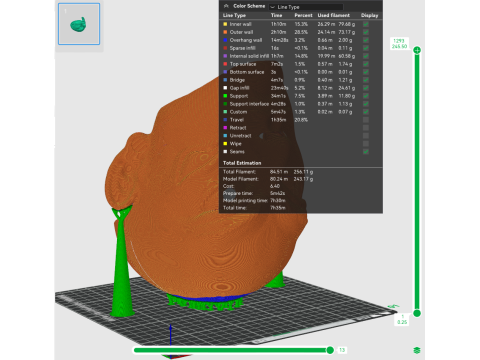
Task: Click the Support interface row label
Action: [249, 104]
